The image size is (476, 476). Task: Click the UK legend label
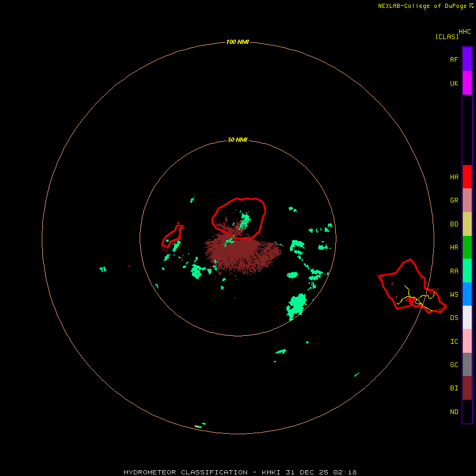[x=454, y=83]
